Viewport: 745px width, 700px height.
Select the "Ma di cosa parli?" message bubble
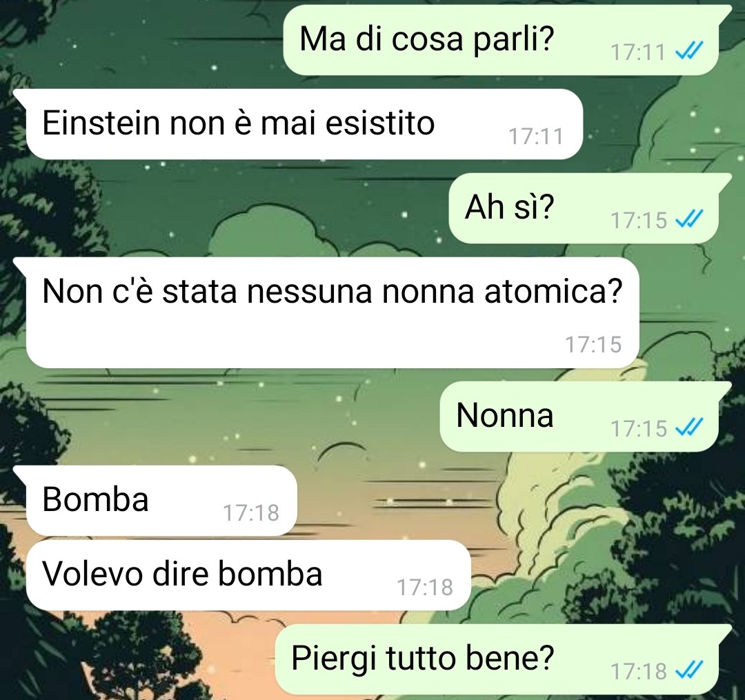[x=501, y=40]
